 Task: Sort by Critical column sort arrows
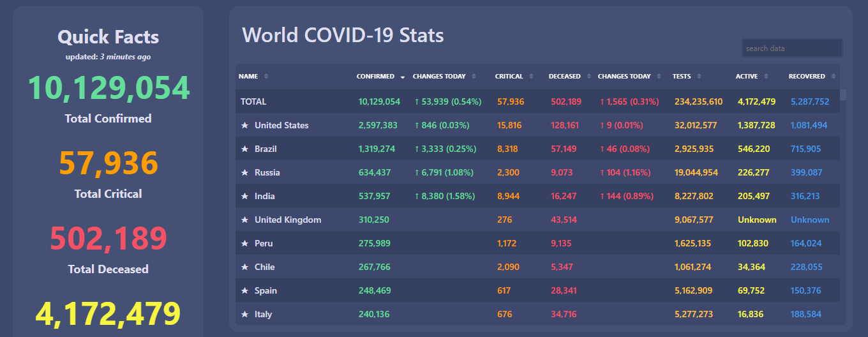pos(531,77)
